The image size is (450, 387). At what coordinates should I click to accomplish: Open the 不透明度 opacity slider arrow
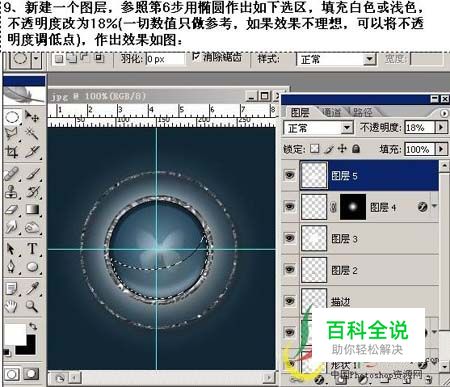(441, 127)
